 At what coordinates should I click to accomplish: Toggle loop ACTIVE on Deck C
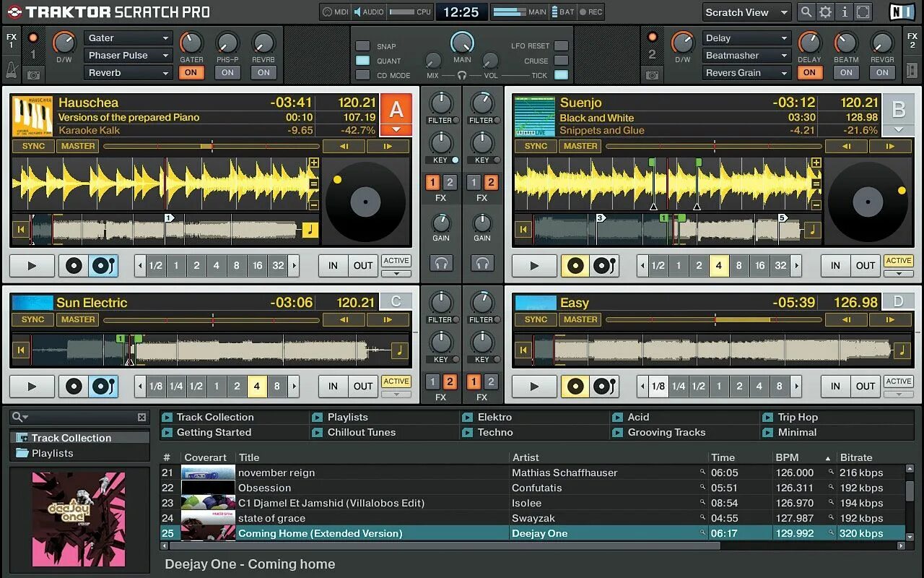[x=396, y=381]
